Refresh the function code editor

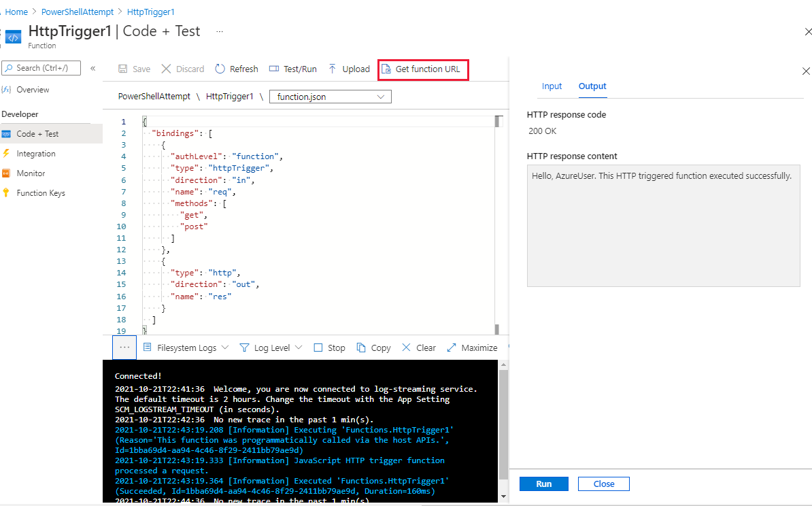(x=236, y=69)
